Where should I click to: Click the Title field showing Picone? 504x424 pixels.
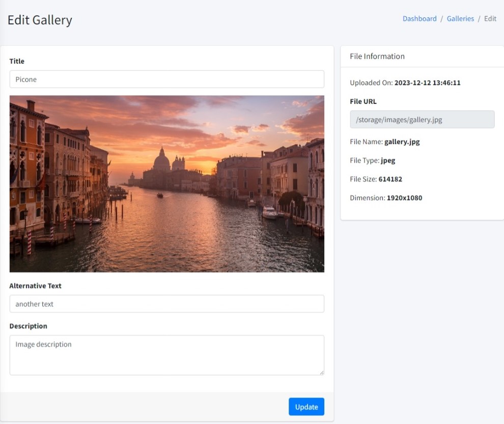[x=166, y=79]
